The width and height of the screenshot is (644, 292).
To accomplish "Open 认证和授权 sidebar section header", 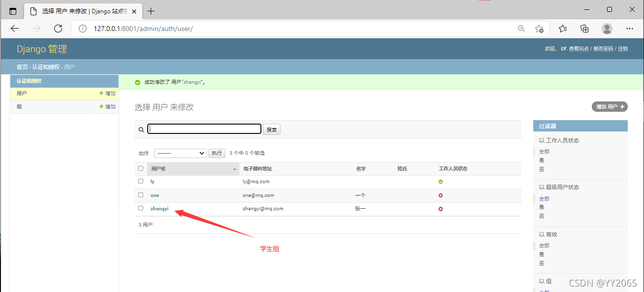I will tap(29, 81).
